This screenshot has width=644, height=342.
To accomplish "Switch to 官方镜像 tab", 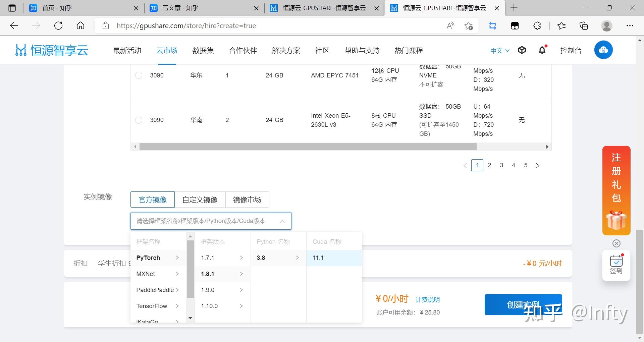I will tap(153, 200).
